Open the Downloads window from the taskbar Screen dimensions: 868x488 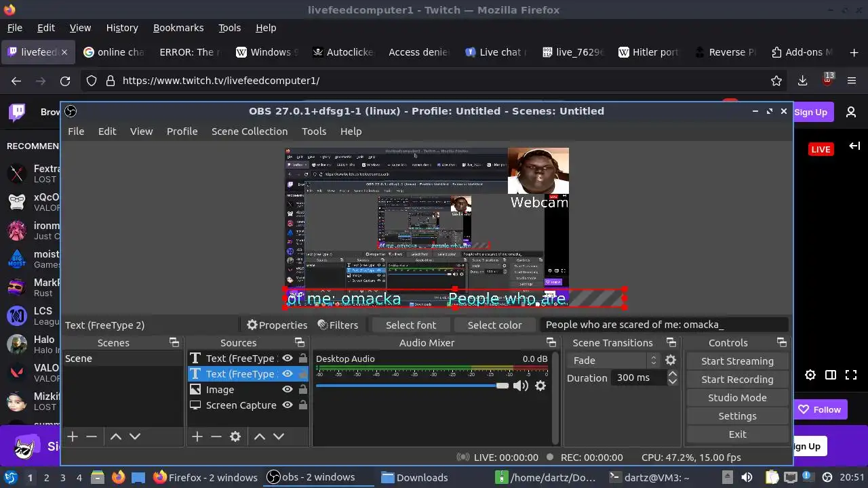point(414,477)
